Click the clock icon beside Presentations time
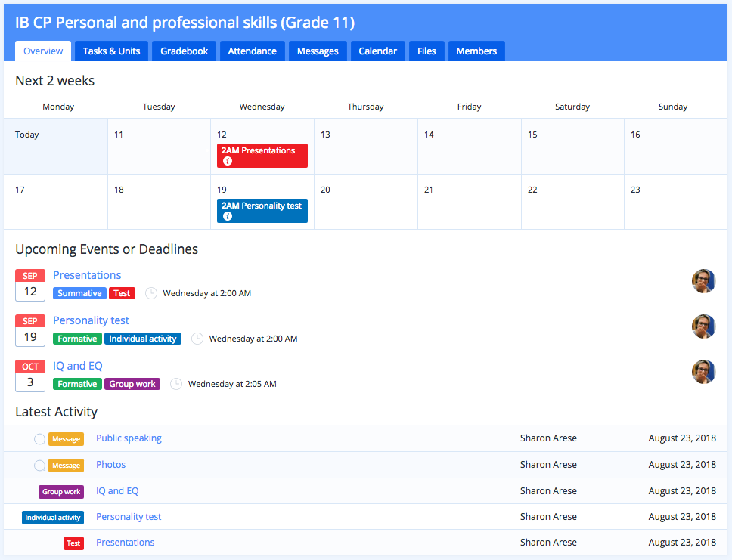This screenshot has width=732, height=560. click(150, 293)
